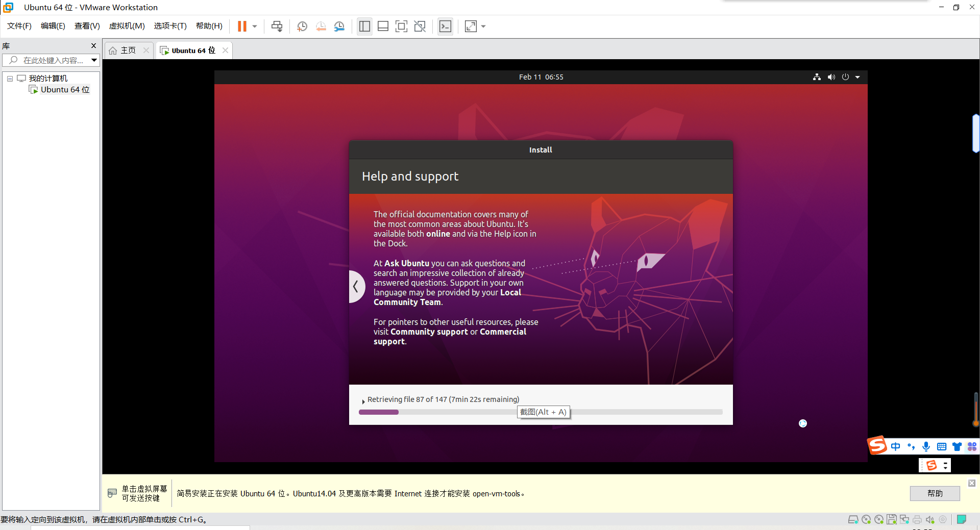This screenshot has width=980, height=530.
Task: Click the hard disk status icon
Action: [853, 520]
